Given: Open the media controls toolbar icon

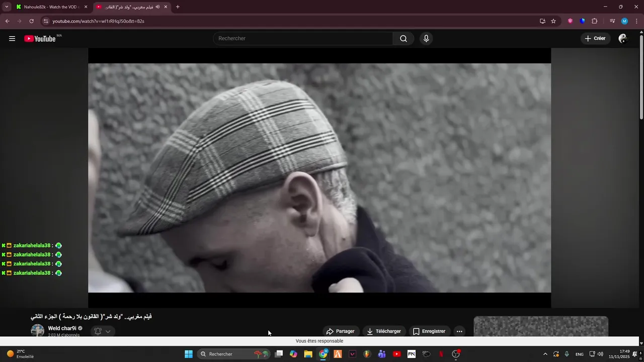Looking at the screenshot, I should pyautogui.click(x=612, y=21).
